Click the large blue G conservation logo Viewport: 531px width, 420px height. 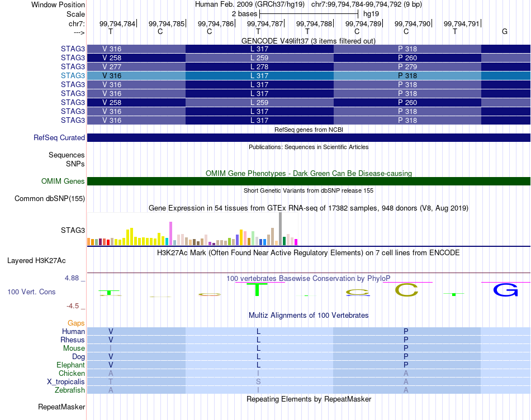pos(506,290)
